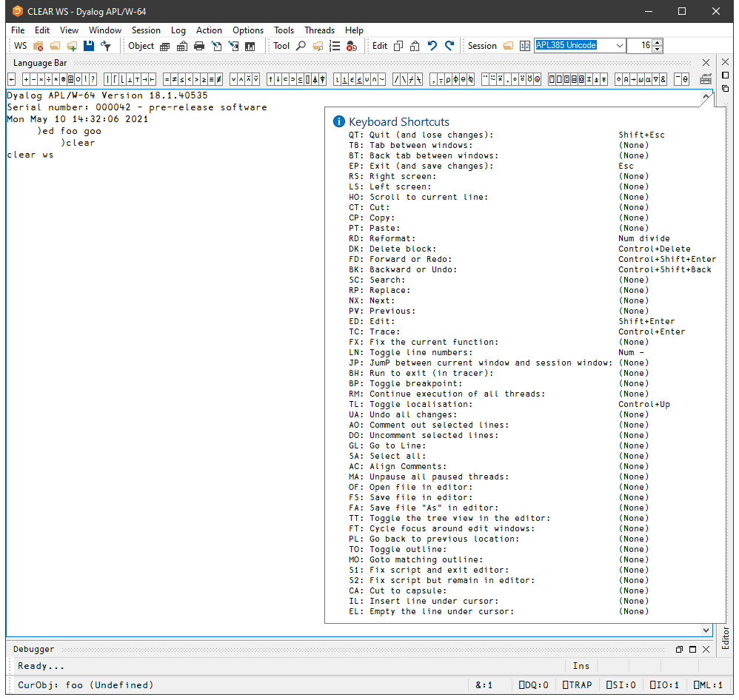Screen dimensions: 739x700
Task: Toggle the boxing 12 icon in Session toolbar
Action: (524, 46)
